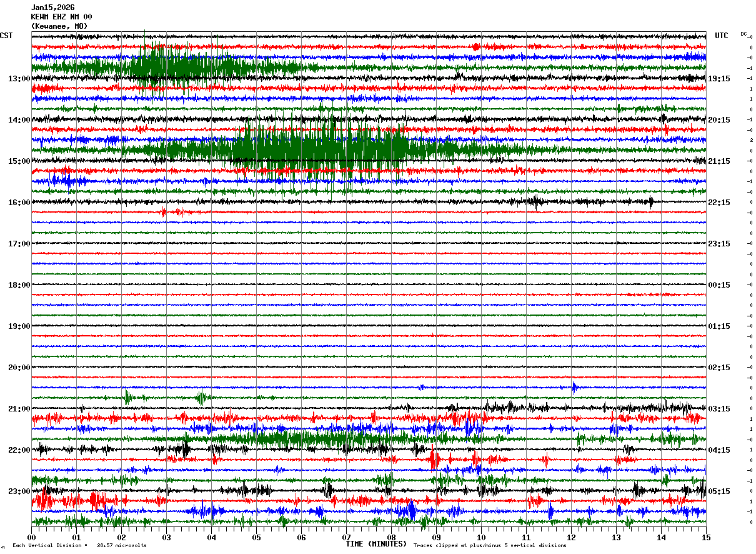Screen dimensions: 756x554
Task: Click the TIME (MINUTES) axis title
Action: click(x=376, y=544)
